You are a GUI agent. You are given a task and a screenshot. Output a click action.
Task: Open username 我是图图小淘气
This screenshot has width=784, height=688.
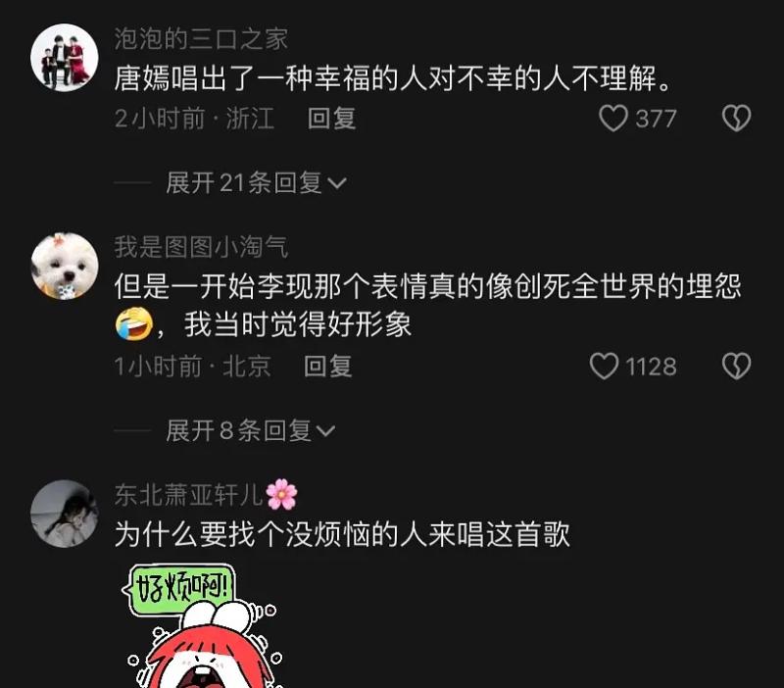pyautogui.click(x=201, y=247)
